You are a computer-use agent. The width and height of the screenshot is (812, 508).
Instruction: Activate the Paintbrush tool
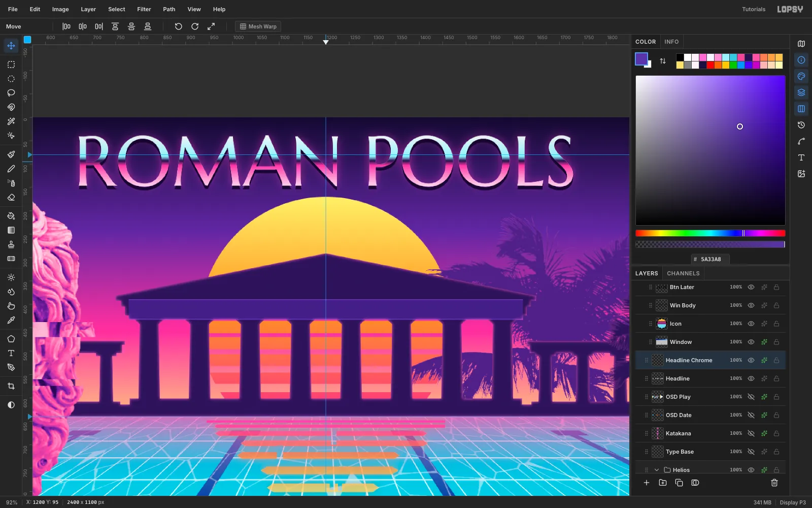(11, 154)
